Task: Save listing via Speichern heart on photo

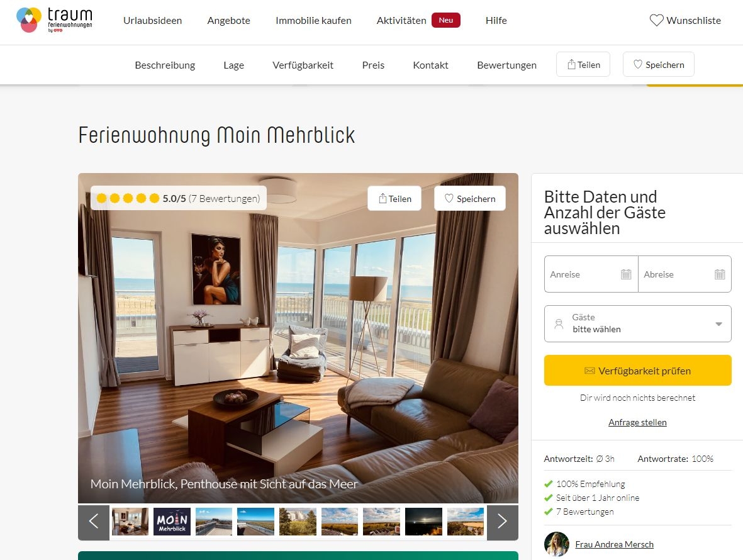Action: pyautogui.click(x=470, y=198)
